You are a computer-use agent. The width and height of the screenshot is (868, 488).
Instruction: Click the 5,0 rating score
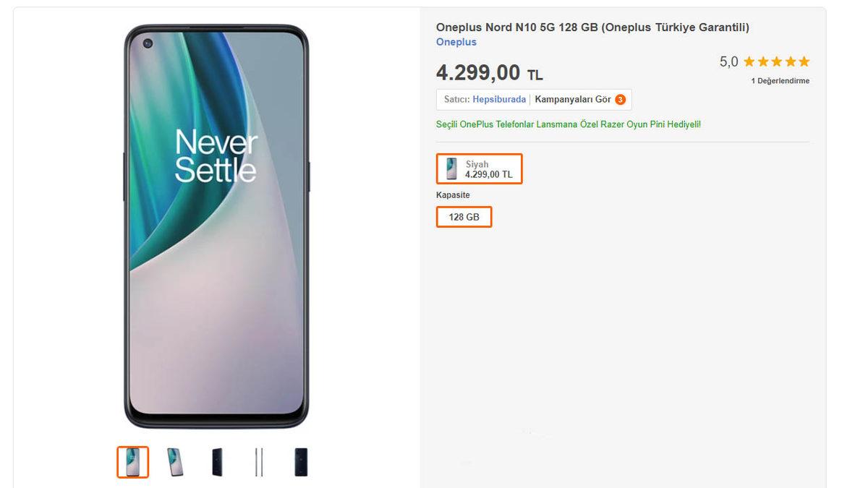(728, 61)
